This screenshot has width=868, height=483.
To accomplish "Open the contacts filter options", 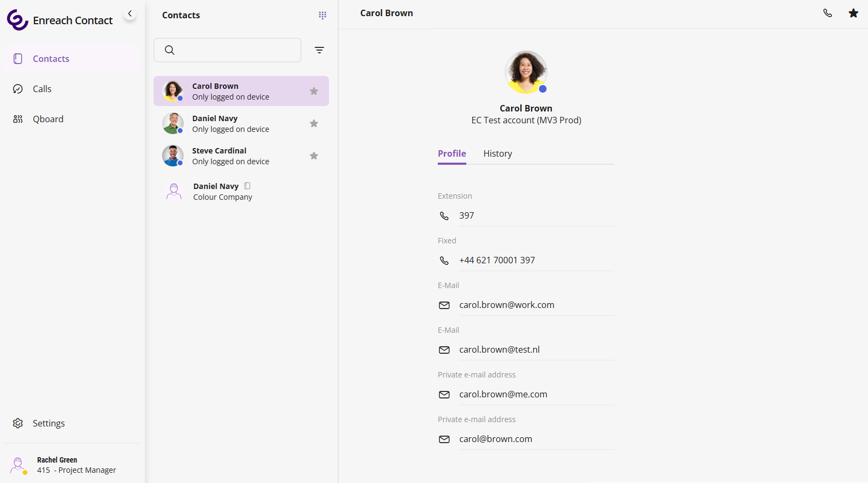I will point(319,50).
